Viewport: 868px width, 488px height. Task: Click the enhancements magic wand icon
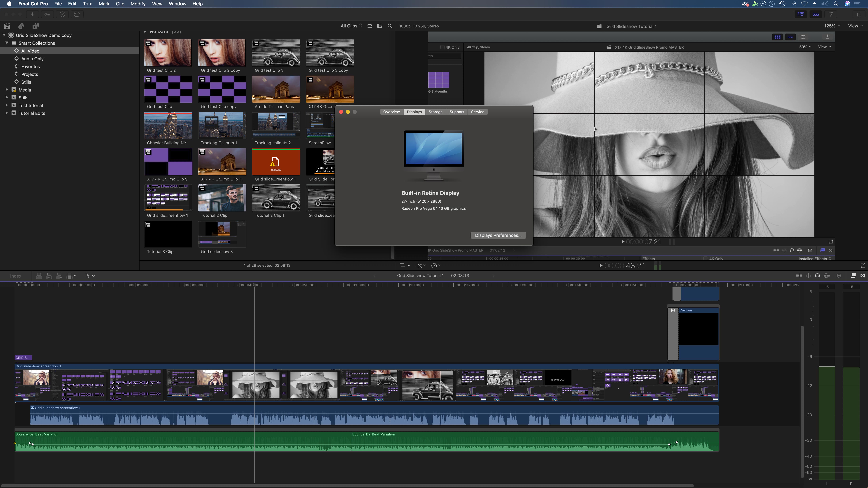tap(419, 265)
